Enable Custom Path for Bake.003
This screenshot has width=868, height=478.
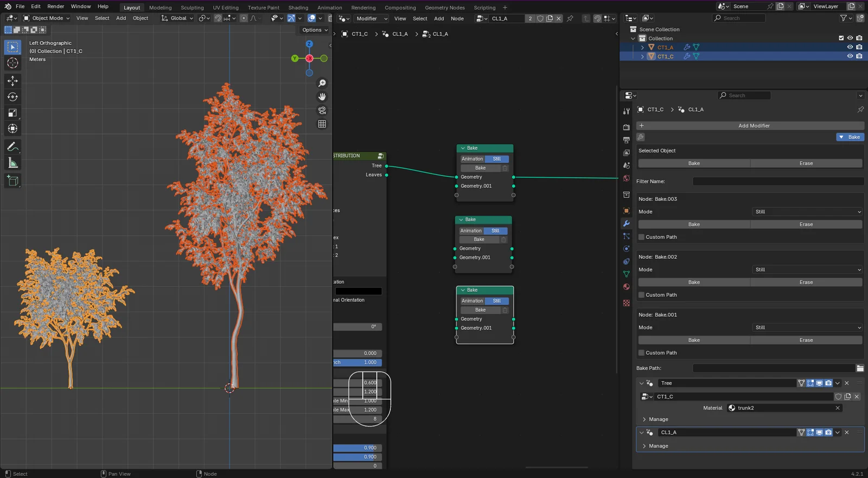click(642, 237)
